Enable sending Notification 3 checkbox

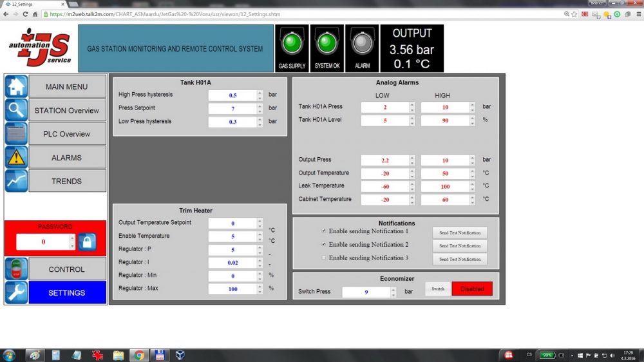pyautogui.click(x=324, y=258)
